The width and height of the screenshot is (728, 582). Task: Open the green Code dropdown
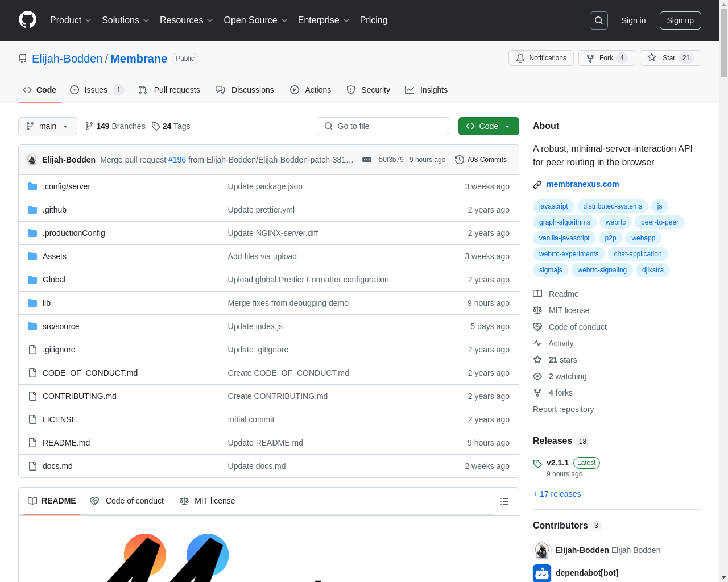pyautogui.click(x=489, y=126)
